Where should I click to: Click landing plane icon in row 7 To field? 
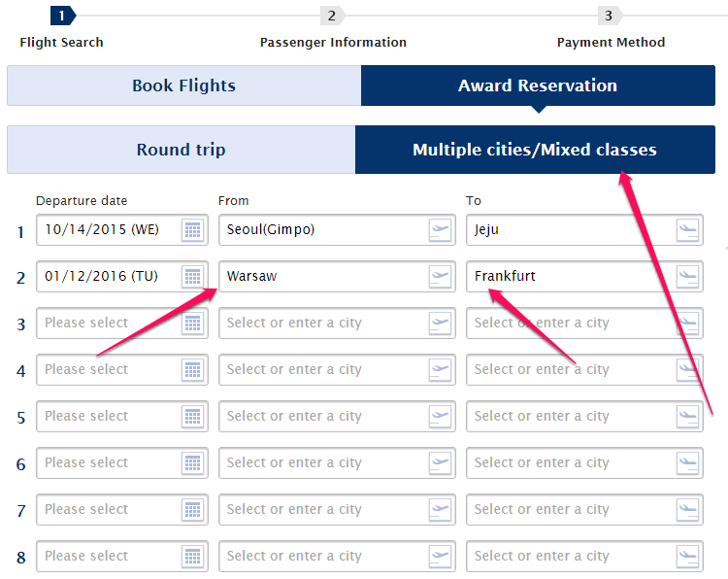click(687, 510)
